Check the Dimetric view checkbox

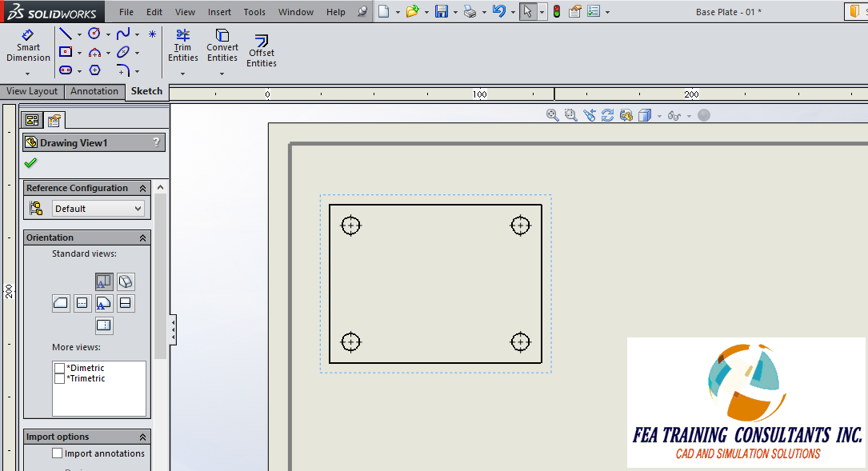[59, 369]
